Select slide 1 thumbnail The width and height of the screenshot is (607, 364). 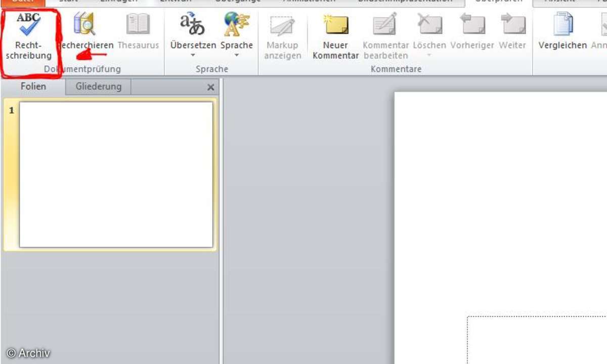pyautogui.click(x=116, y=174)
